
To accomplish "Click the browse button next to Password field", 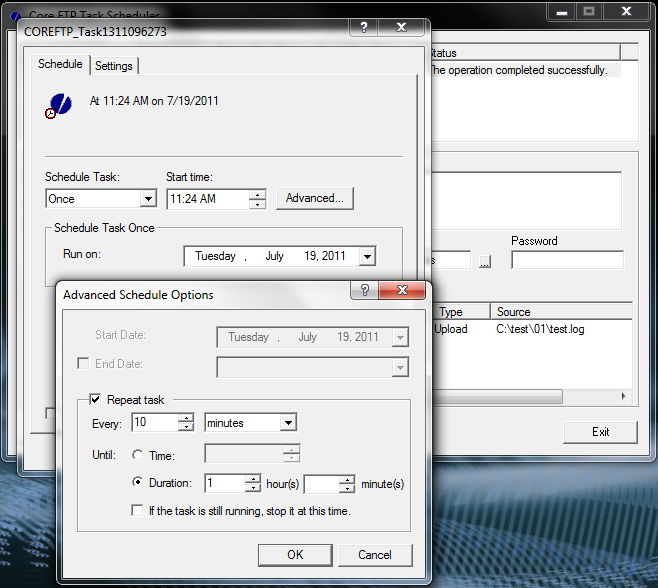I will click(x=485, y=261).
